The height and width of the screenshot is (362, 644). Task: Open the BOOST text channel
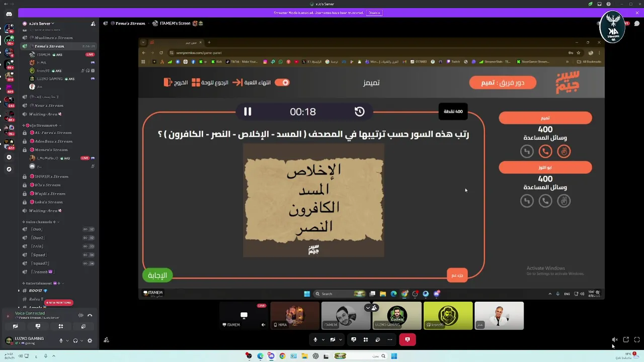click(58, 291)
